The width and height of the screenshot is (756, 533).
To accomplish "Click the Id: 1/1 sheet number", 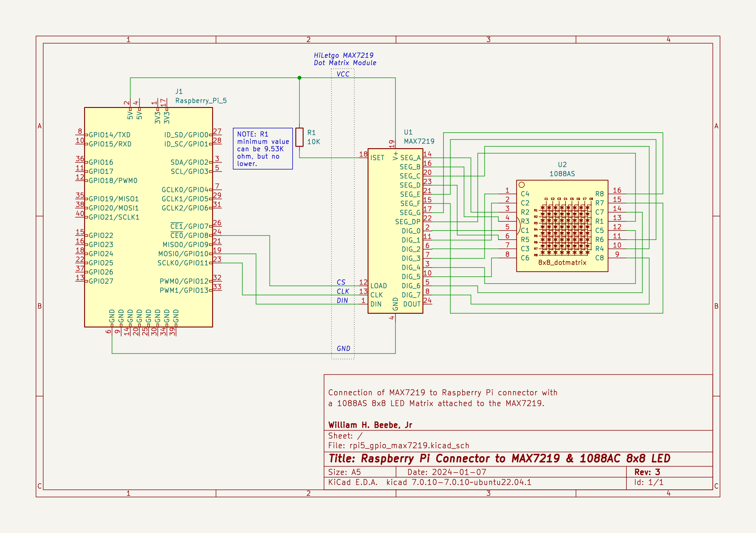I will click(x=649, y=482).
